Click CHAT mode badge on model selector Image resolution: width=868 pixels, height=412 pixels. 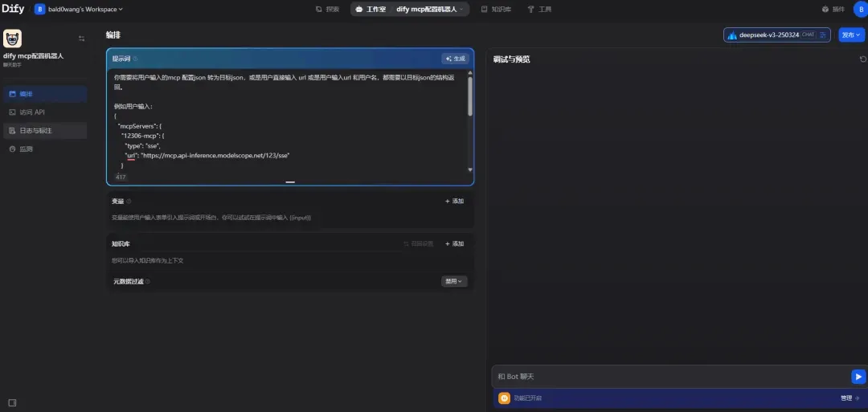click(x=809, y=35)
